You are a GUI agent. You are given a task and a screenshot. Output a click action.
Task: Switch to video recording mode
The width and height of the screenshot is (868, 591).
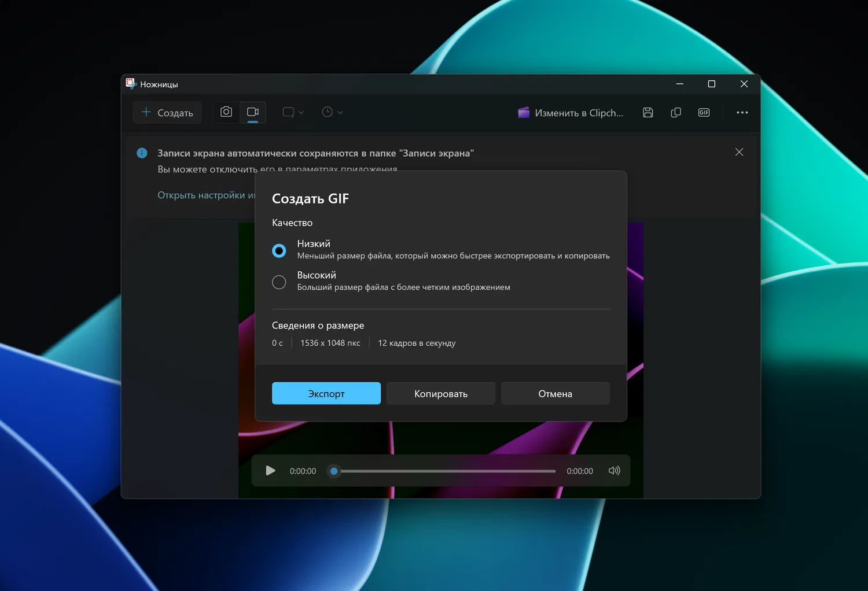click(253, 112)
